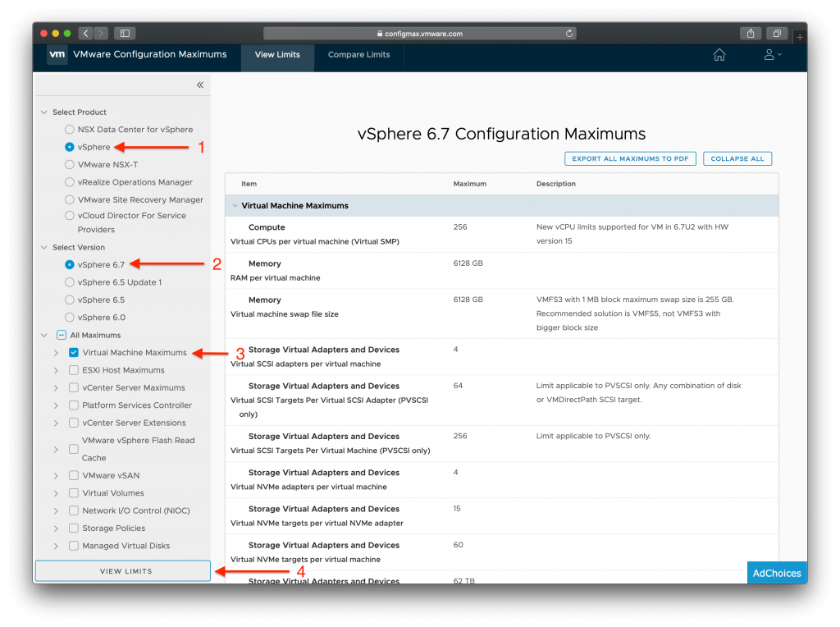Open the AdChoices link
The width and height of the screenshot is (840, 627).
click(777, 573)
